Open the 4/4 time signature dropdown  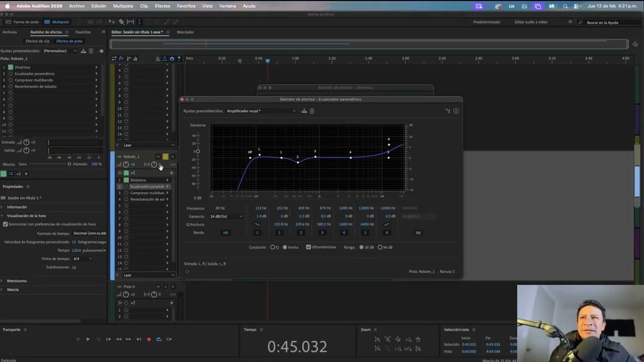point(83,259)
